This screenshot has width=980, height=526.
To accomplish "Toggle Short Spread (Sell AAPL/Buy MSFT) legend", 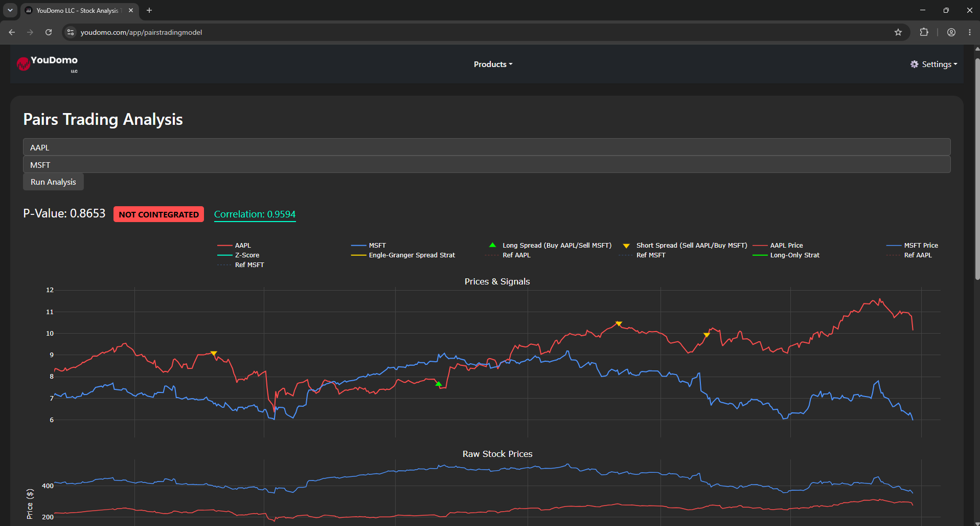I will click(685, 246).
